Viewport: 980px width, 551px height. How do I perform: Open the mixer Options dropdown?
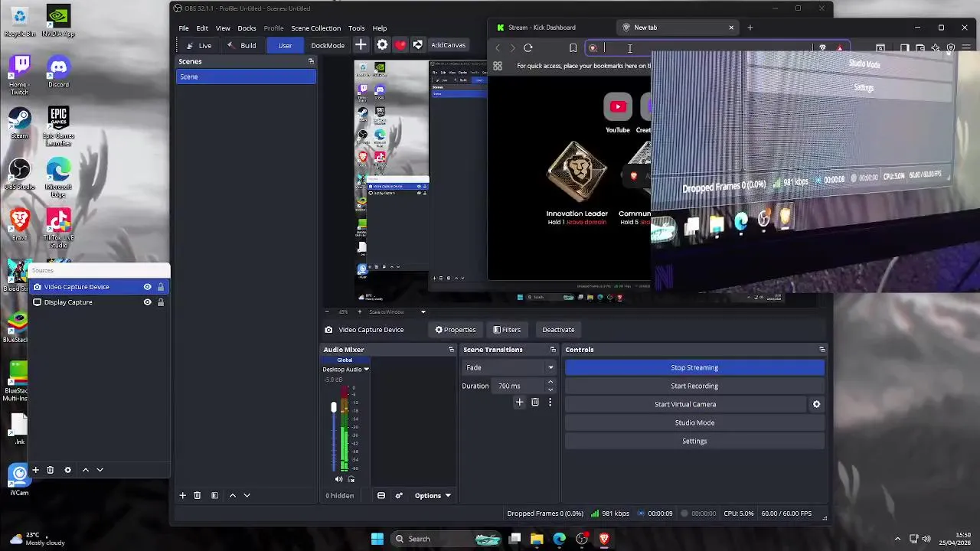click(433, 495)
